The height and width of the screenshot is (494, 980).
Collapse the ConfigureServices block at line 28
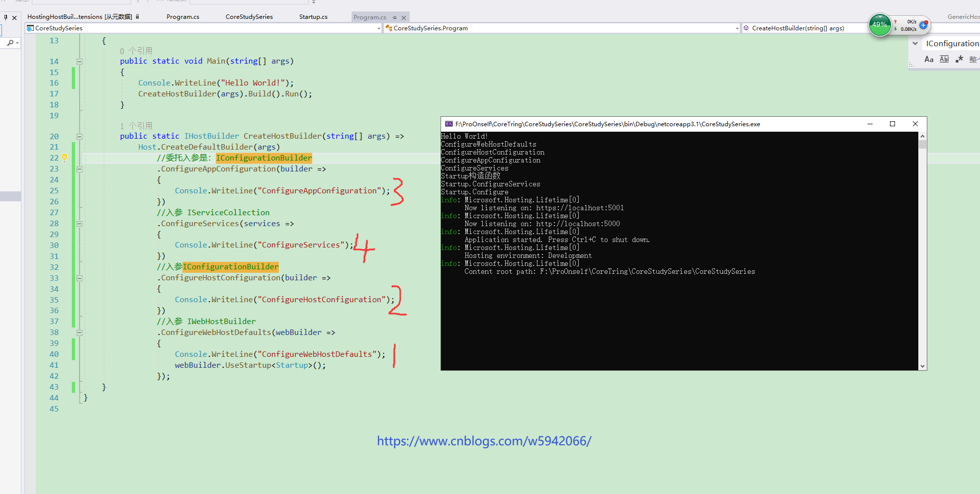pos(80,224)
